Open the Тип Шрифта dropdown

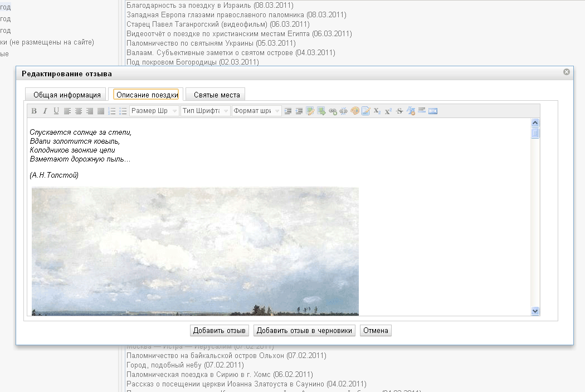click(x=205, y=111)
